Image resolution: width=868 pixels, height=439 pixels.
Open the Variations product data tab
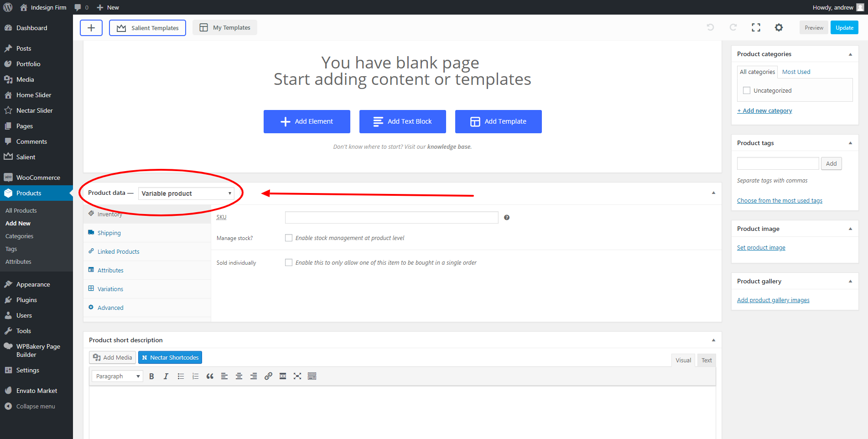coord(110,289)
